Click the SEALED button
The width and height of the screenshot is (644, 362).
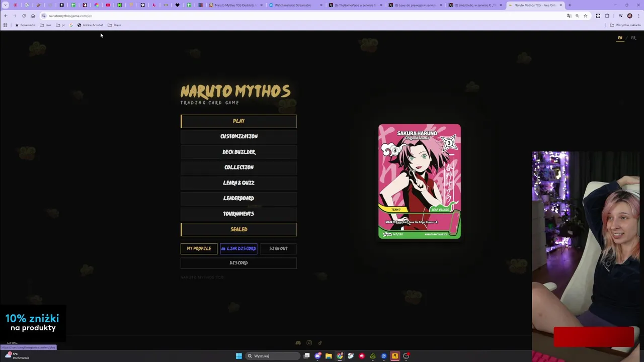(x=238, y=229)
